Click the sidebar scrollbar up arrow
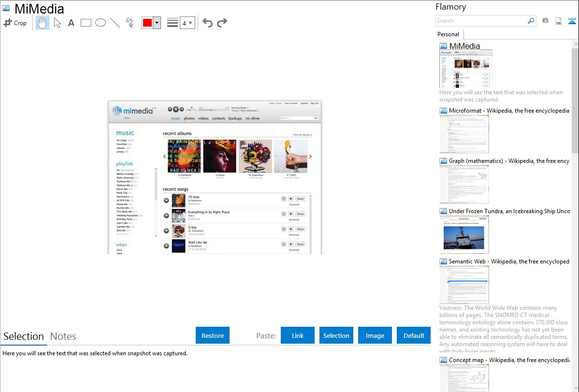The height and width of the screenshot is (392, 579). point(575,44)
